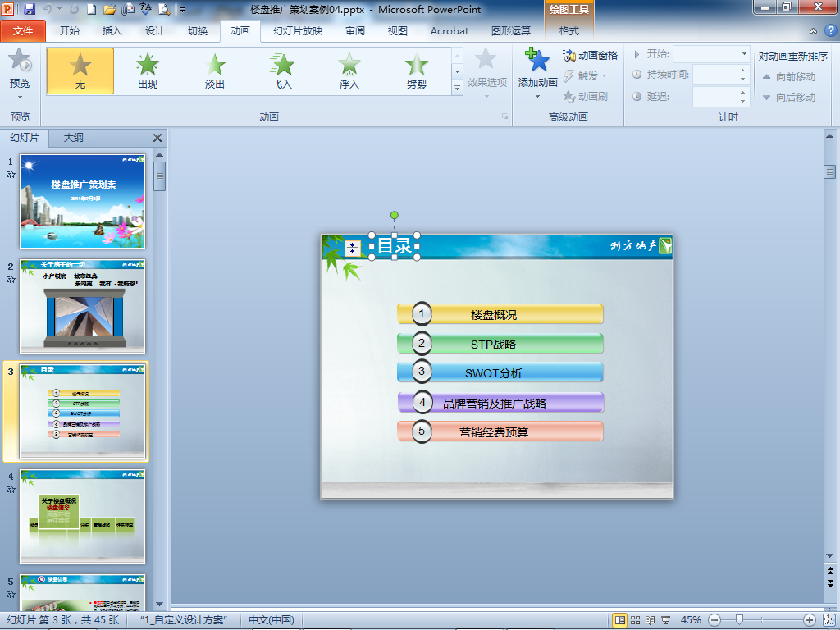The width and height of the screenshot is (840, 630).
Task: Open the Acrobat ribbon tab
Action: coord(449,30)
